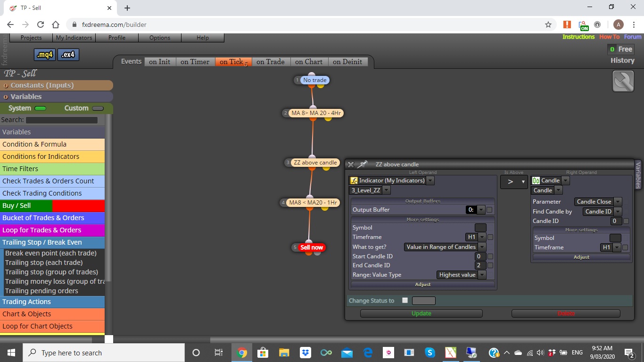The width and height of the screenshot is (644, 362).
Task: Click the Indicator function icon in Left Operand
Action: (x=354, y=181)
